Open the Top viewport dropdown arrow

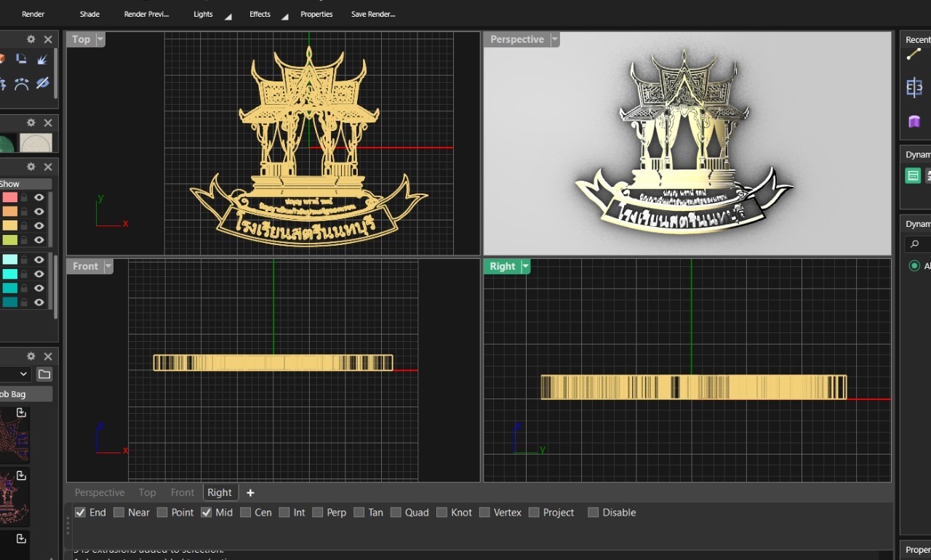point(100,39)
